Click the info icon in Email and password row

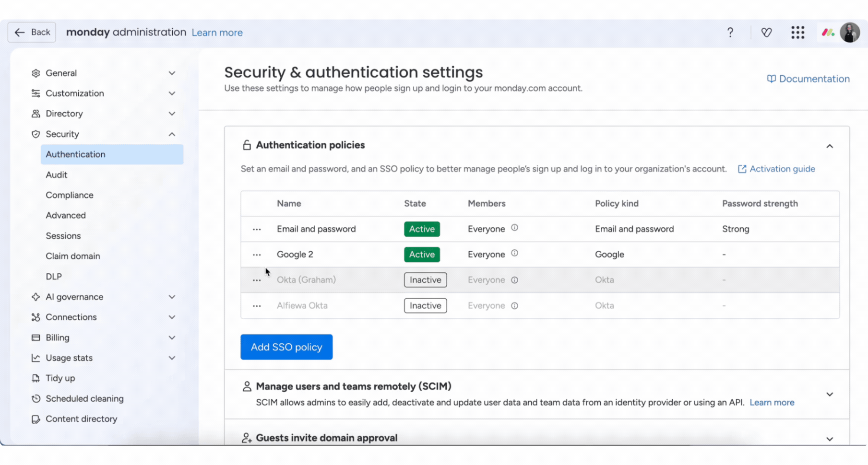pos(514,228)
